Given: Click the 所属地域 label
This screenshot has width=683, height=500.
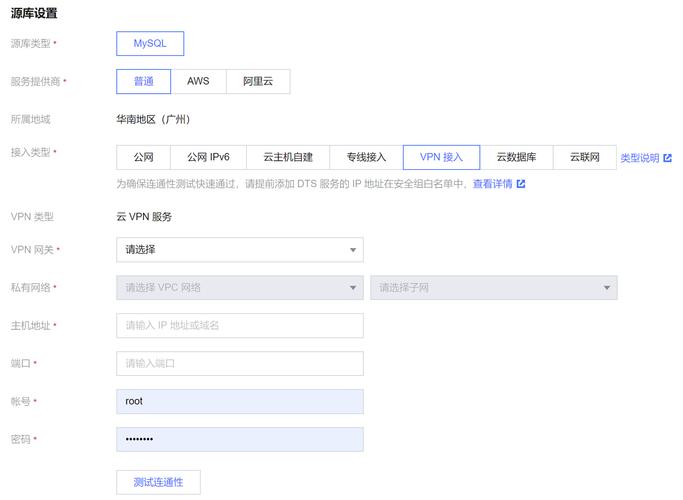Looking at the screenshot, I should (x=30, y=119).
